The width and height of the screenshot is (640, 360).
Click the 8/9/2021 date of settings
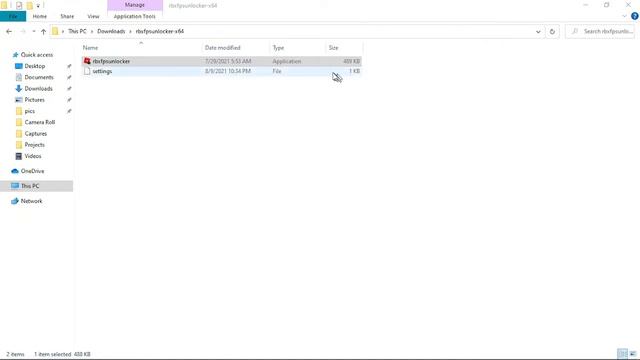click(x=228, y=71)
